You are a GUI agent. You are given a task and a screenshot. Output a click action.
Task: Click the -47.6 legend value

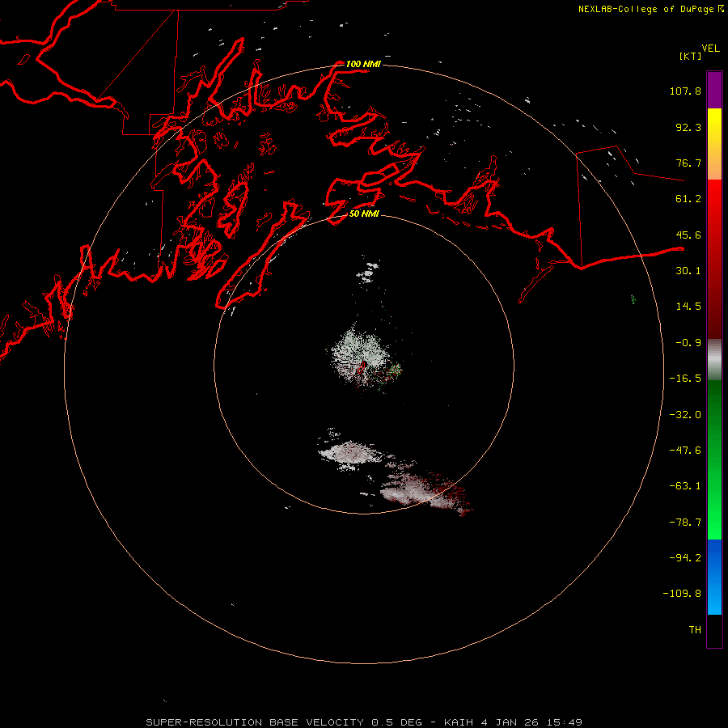685,451
